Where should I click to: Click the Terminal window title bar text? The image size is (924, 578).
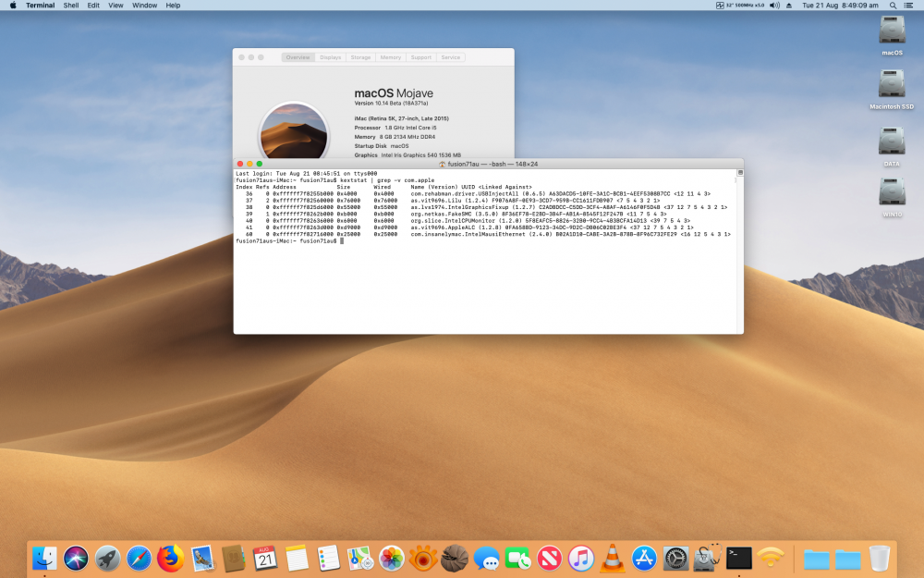click(492, 164)
